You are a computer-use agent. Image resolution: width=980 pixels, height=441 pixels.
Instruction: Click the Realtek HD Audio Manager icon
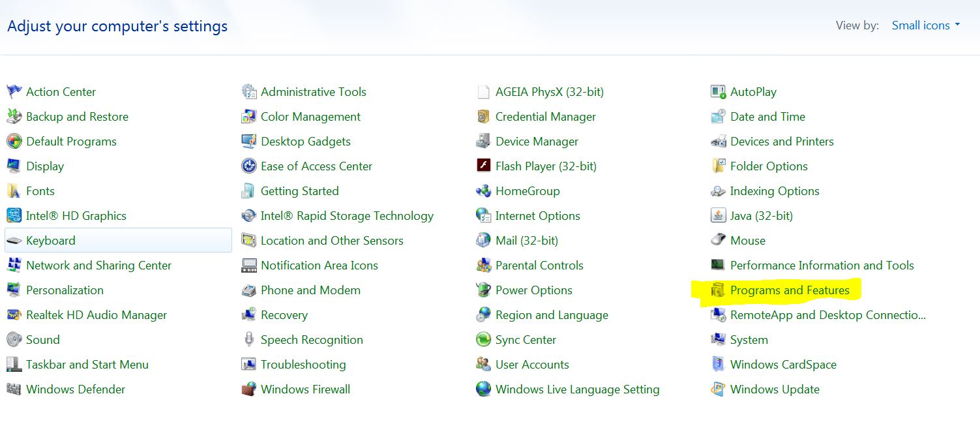14,315
